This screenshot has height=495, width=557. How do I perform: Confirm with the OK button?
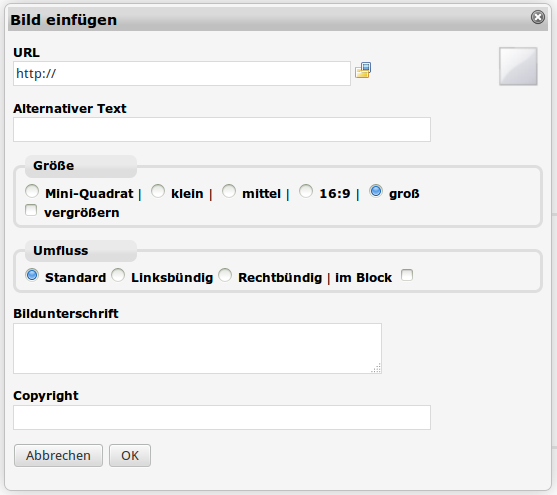(x=130, y=456)
